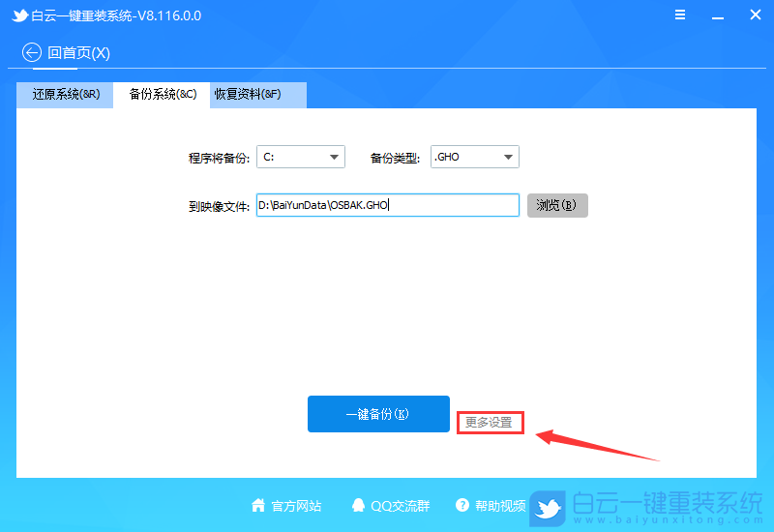
Task: Open 更多设置 link
Action: pyautogui.click(x=489, y=423)
